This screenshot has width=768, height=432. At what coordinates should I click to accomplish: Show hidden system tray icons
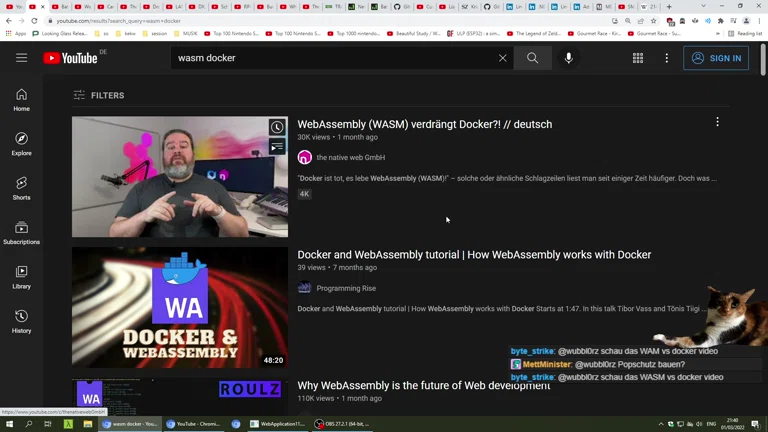(661, 424)
